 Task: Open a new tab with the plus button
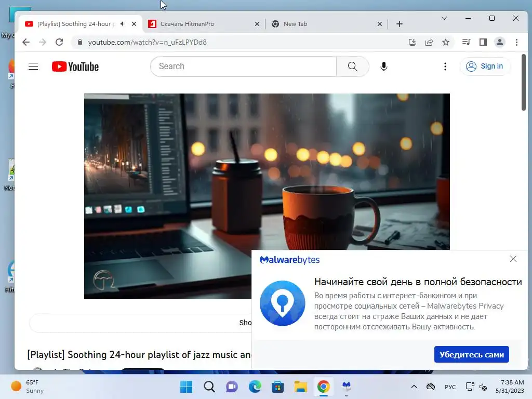(x=400, y=24)
